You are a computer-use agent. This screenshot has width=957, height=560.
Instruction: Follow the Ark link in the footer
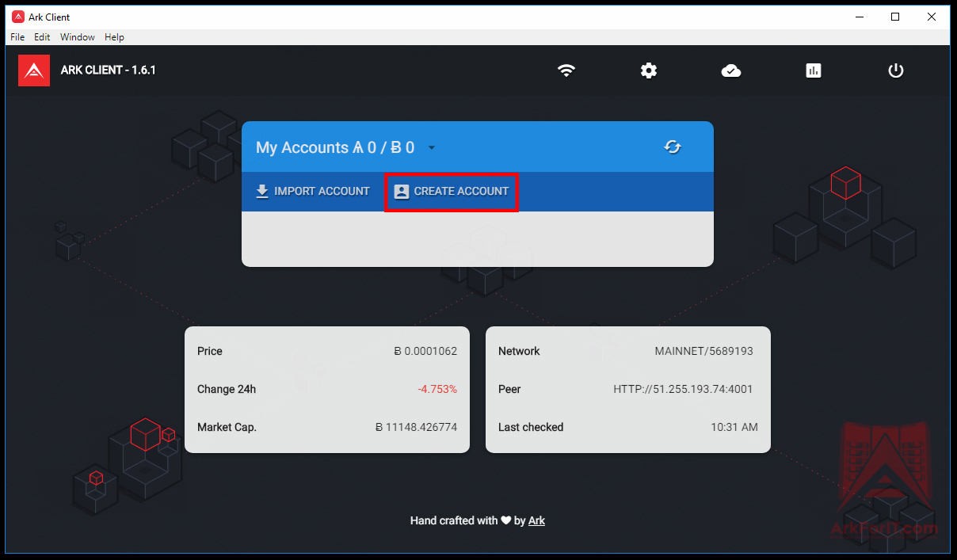tap(536, 520)
